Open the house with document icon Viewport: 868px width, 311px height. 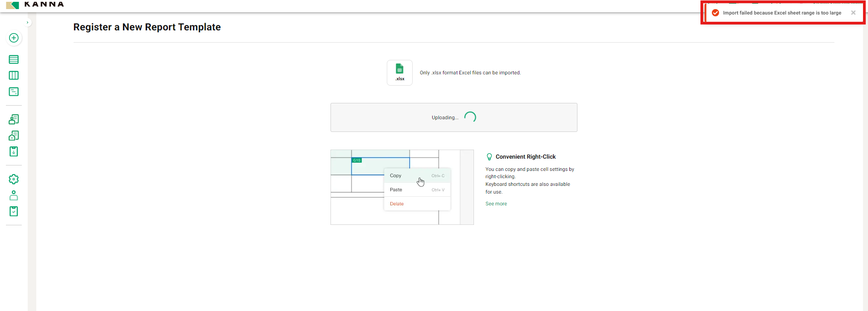(x=14, y=136)
